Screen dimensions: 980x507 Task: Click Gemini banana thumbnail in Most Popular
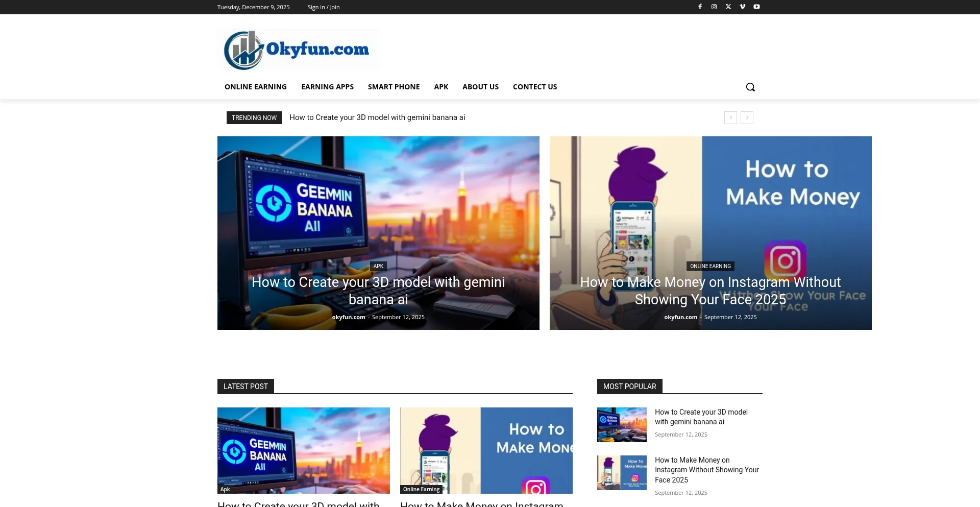[622, 425]
